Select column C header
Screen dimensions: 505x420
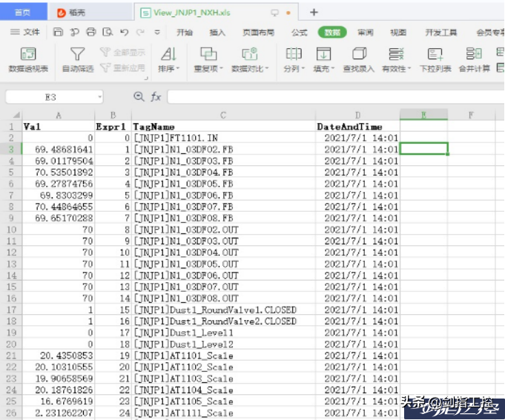(x=222, y=115)
